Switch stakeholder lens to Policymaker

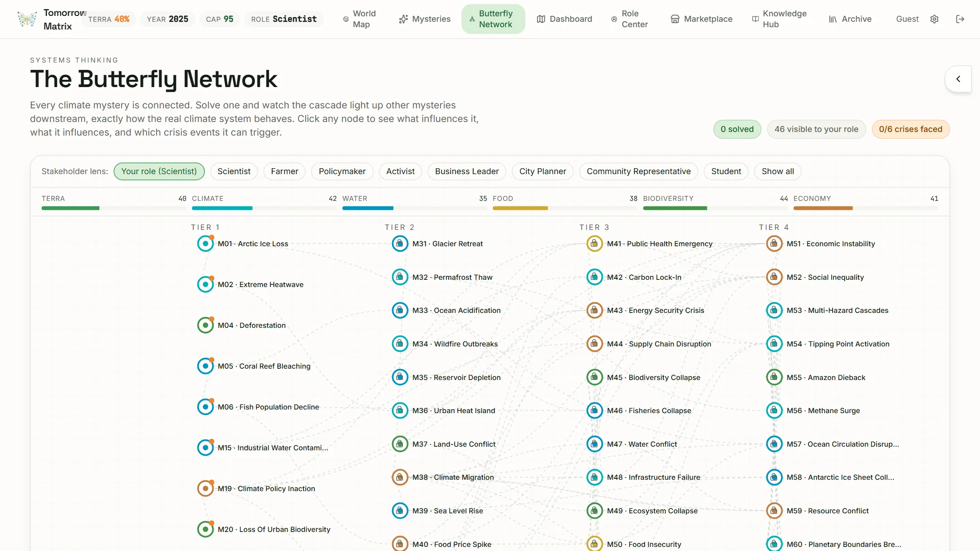click(342, 171)
